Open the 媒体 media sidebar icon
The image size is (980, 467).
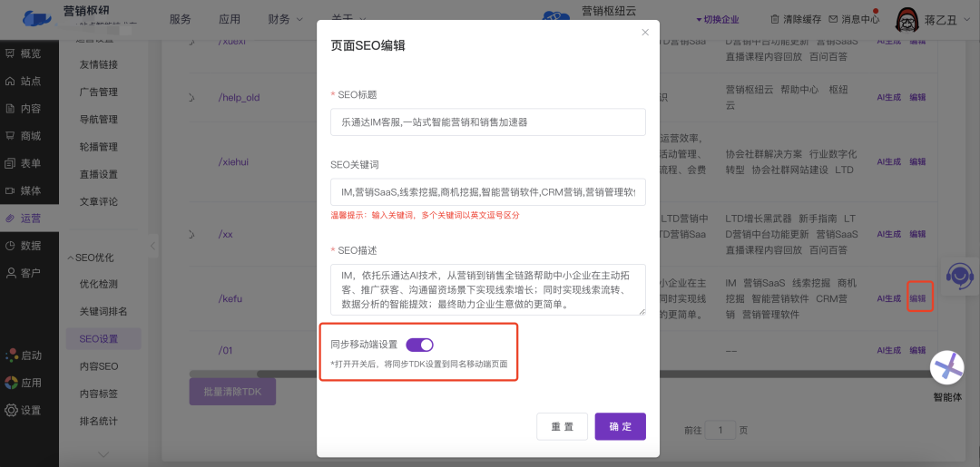[x=10, y=191]
